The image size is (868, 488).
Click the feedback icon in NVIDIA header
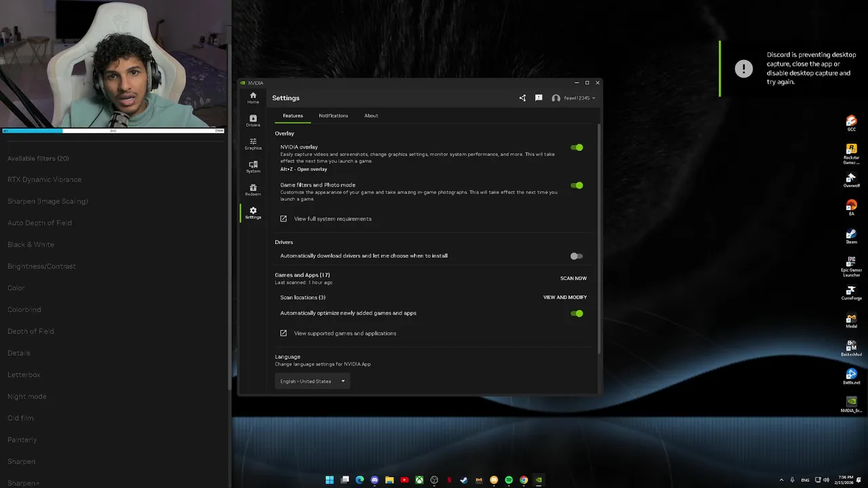[x=538, y=98]
